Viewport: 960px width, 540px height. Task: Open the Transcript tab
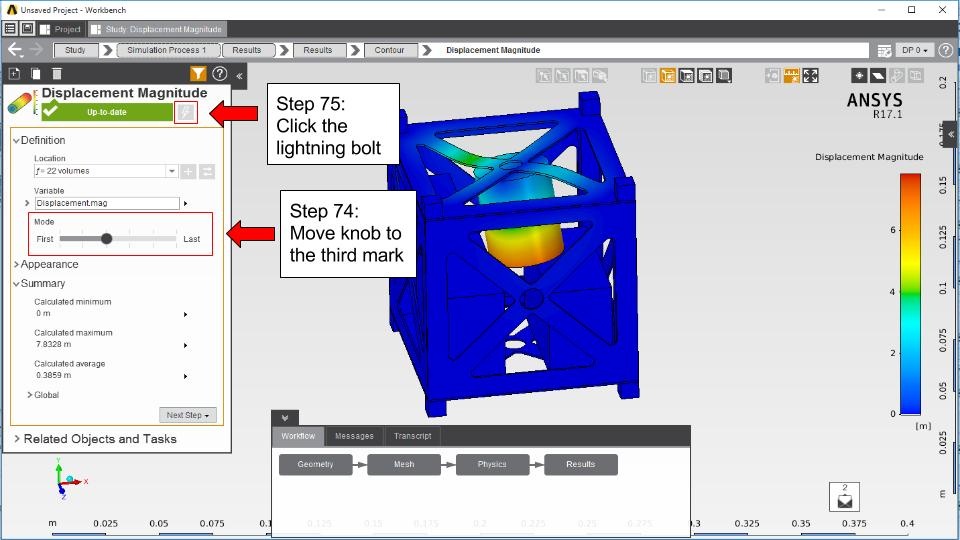click(413, 436)
